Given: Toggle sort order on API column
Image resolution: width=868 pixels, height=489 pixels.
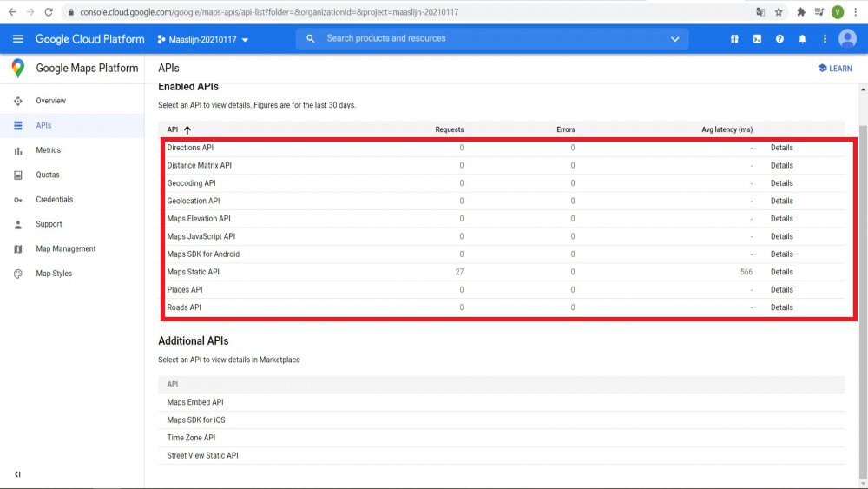Looking at the screenshot, I should tap(187, 129).
